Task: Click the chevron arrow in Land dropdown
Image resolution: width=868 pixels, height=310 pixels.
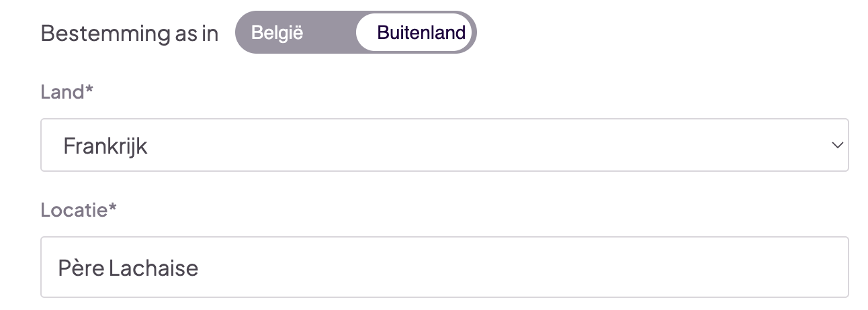Action: 836,145
